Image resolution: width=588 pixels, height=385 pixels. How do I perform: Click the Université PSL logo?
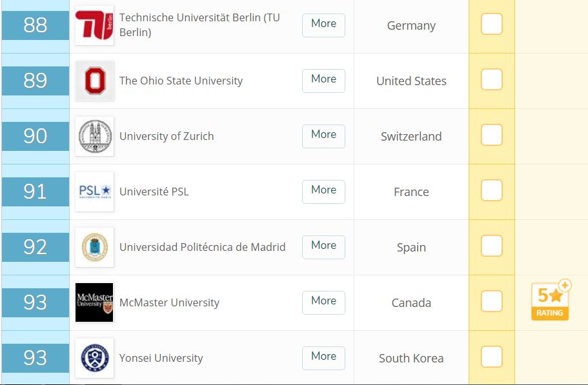pyautogui.click(x=94, y=192)
